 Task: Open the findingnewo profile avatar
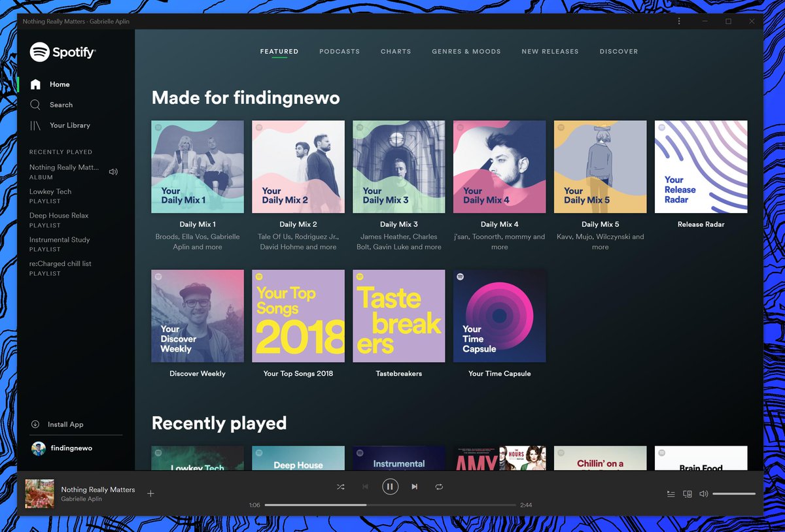tap(38, 448)
